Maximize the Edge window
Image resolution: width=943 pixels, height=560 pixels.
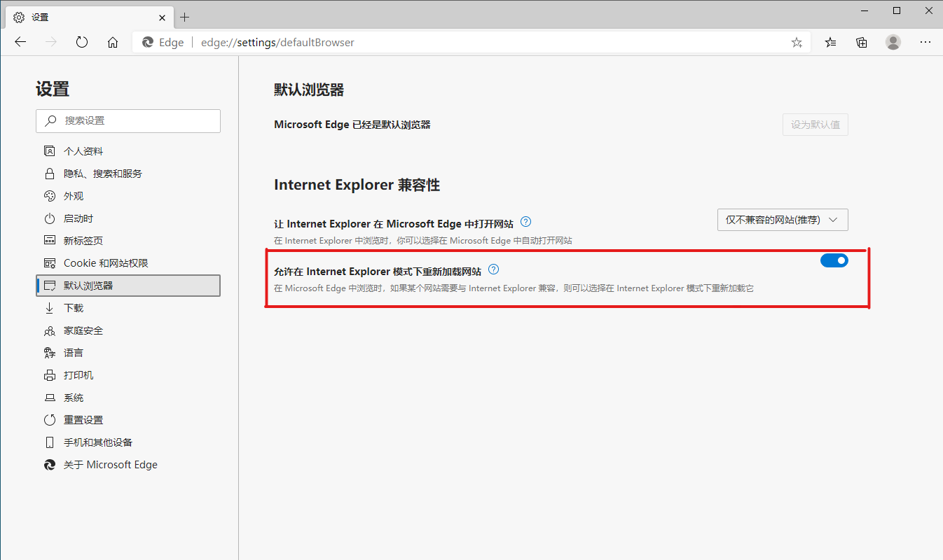[x=897, y=10]
